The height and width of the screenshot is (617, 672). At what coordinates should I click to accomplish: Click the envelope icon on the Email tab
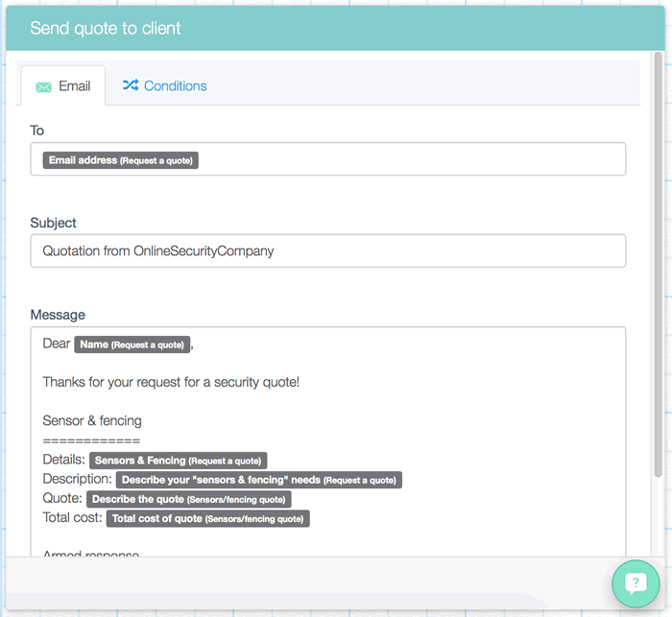(43, 86)
